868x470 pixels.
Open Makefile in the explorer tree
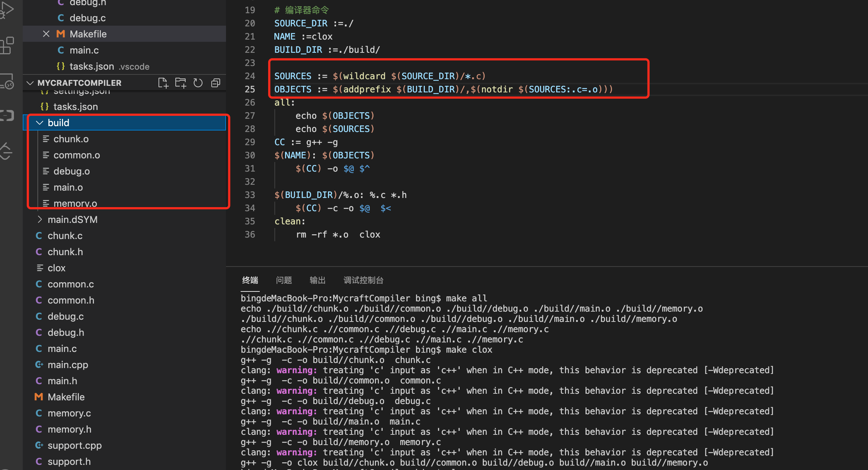(x=124, y=397)
